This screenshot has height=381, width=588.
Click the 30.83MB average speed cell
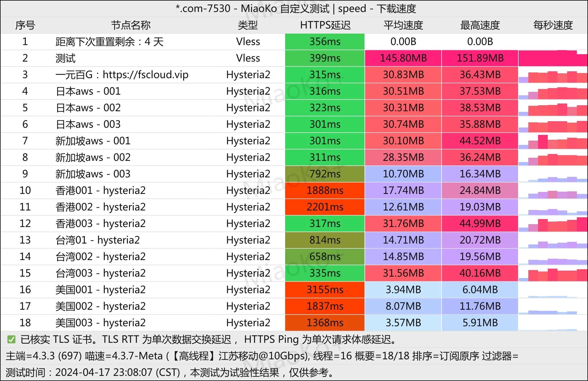click(x=403, y=75)
